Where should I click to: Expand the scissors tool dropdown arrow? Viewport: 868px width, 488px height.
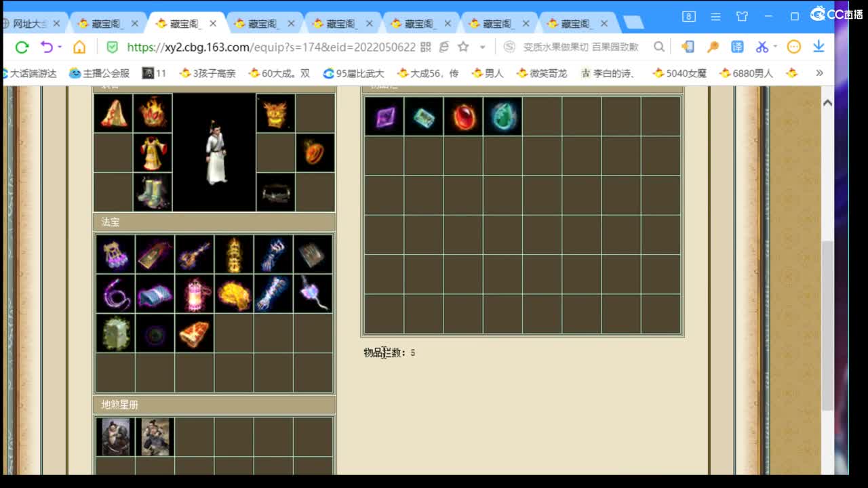(774, 47)
